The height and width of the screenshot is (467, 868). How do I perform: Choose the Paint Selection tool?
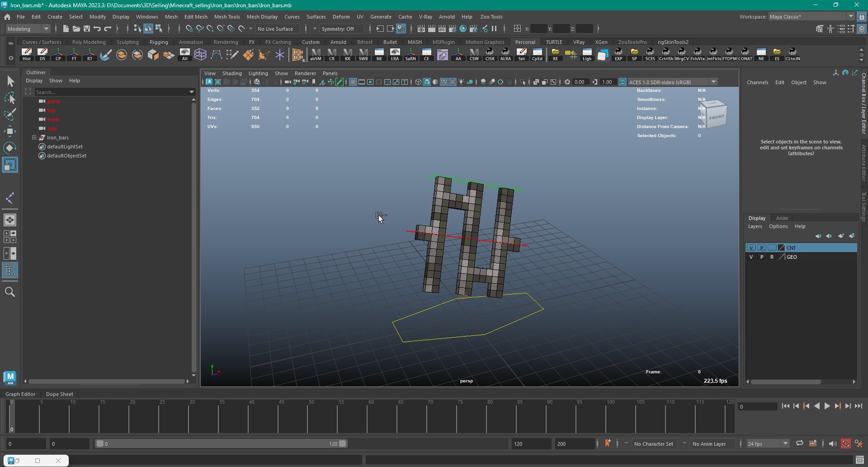click(x=10, y=114)
